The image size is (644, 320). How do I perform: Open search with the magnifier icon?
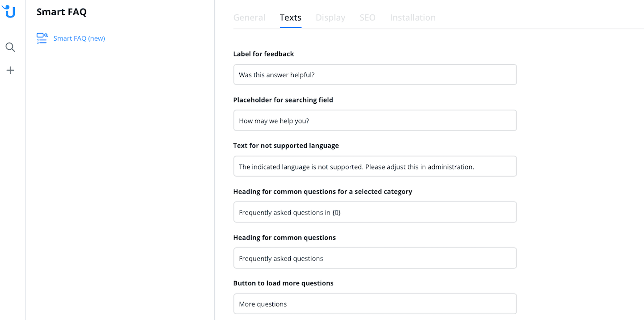click(10, 47)
